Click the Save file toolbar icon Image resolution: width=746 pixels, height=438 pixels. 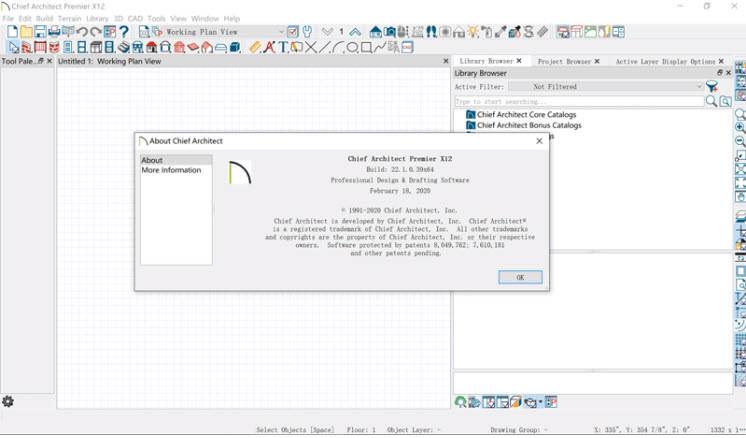[x=41, y=32]
